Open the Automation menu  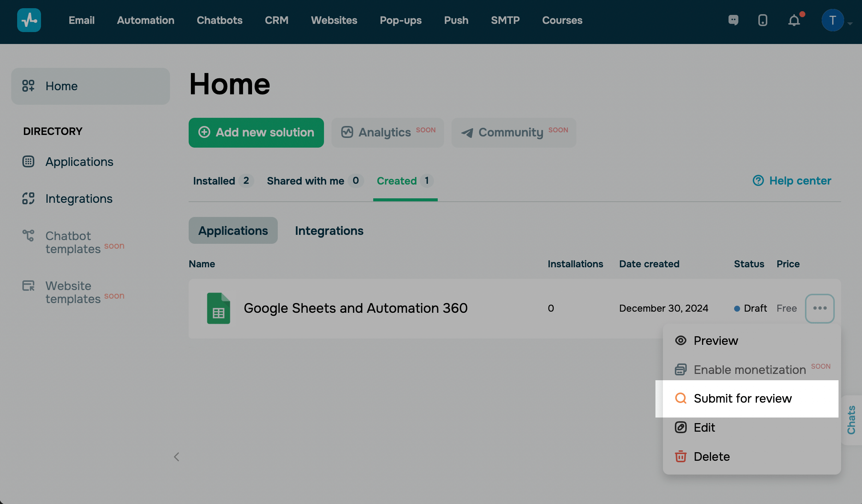[x=146, y=20]
